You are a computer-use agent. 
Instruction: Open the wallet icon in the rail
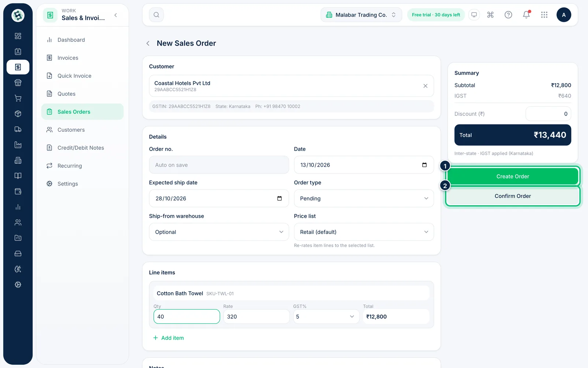[18, 191]
